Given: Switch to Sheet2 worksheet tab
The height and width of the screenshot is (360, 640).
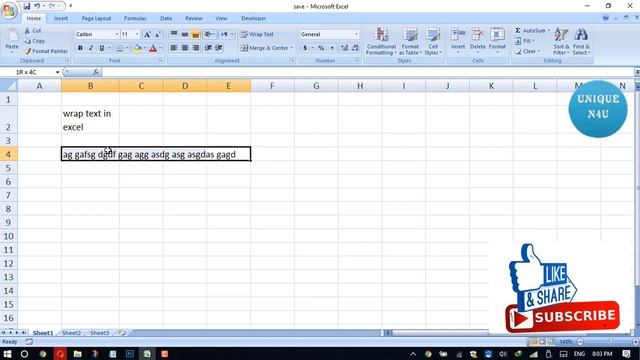Looking at the screenshot, I should click(71, 333).
